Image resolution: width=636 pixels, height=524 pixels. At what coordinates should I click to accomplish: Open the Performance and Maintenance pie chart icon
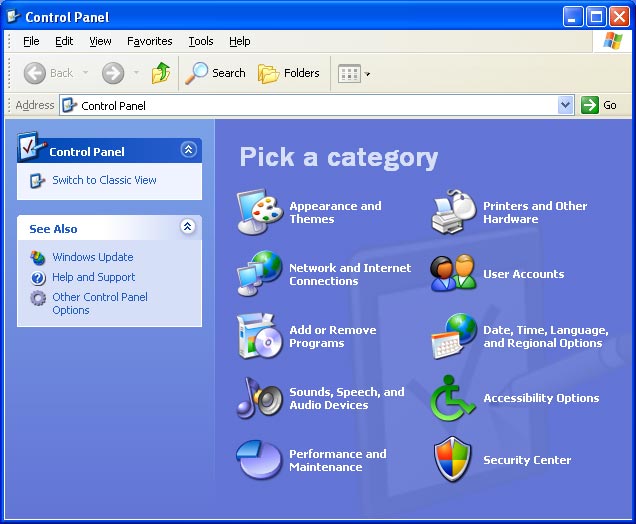click(259, 460)
